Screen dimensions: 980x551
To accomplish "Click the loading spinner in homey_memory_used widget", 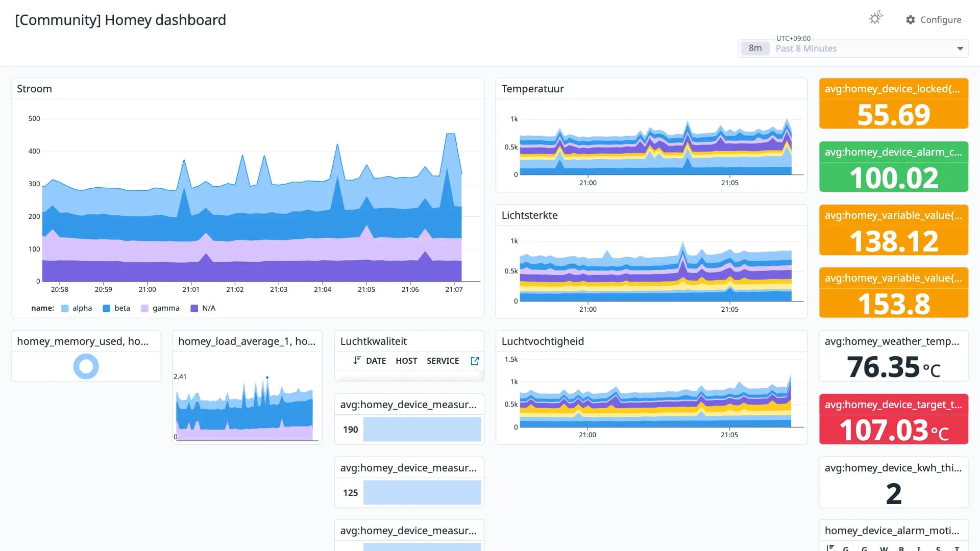I will 86,366.
